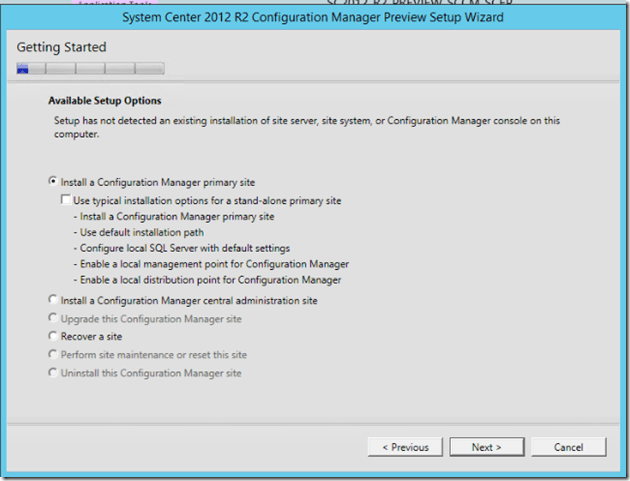Viewport: 630px width, 481px height.
Task: Click Enable a local distribution point text
Action: click(x=206, y=280)
